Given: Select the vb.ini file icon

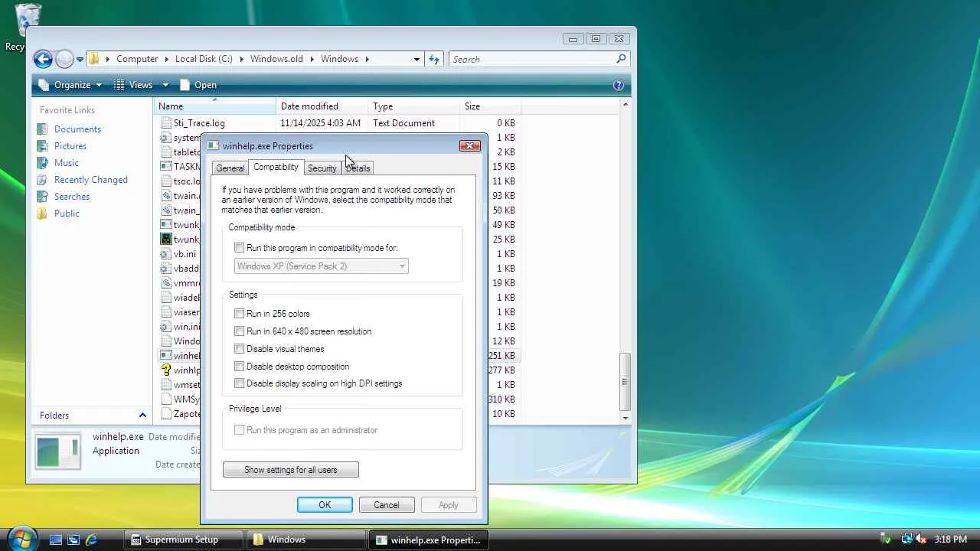Looking at the screenshot, I should (166, 254).
